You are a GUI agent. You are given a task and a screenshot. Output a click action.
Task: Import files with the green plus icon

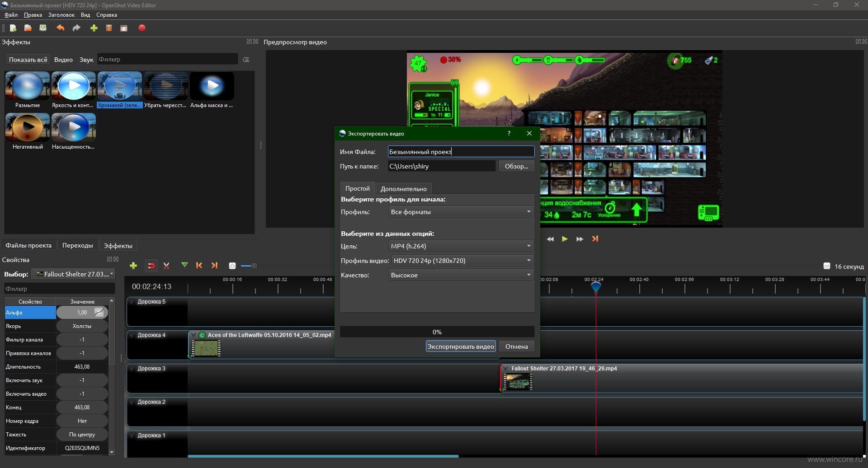pos(94,28)
